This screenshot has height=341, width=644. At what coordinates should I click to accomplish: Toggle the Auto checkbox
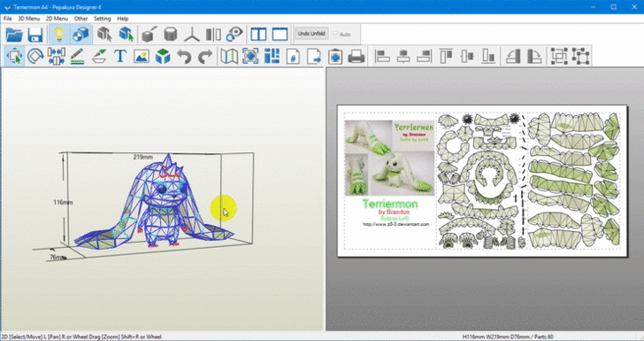coord(341,35)
